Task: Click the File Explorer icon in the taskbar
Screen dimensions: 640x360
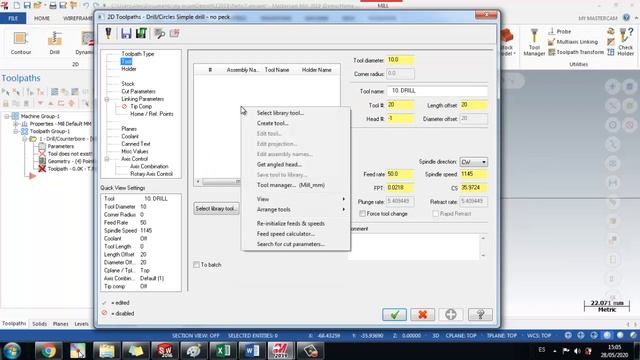Action: coord(107,351)
